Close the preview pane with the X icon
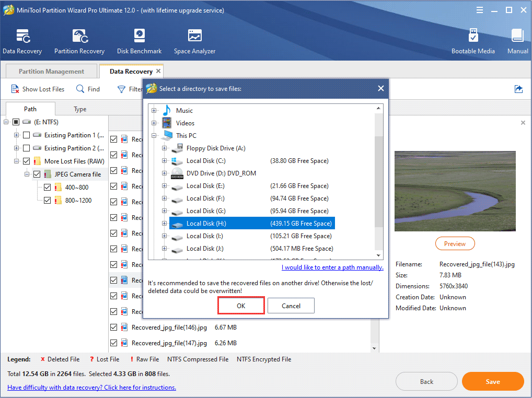This screenshot has width=532, height=398. pyautogui.click(x=523, y=123)
